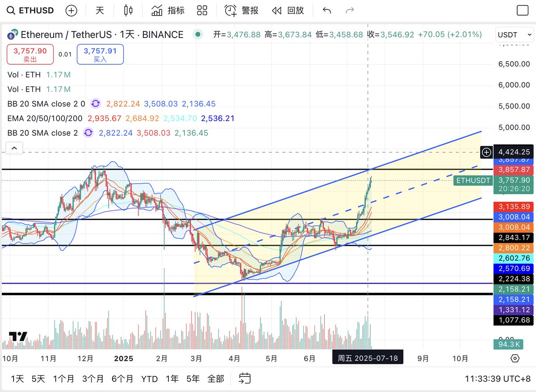Click the green market status dot
This screenshot has width=536, height=392.
tap(197, 34)
